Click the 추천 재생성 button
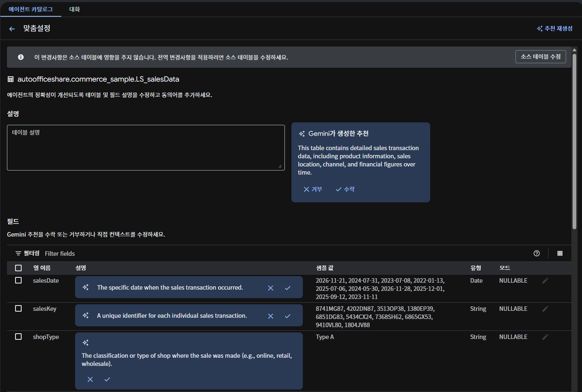This screenshot has height=392, width=582. 555,29
